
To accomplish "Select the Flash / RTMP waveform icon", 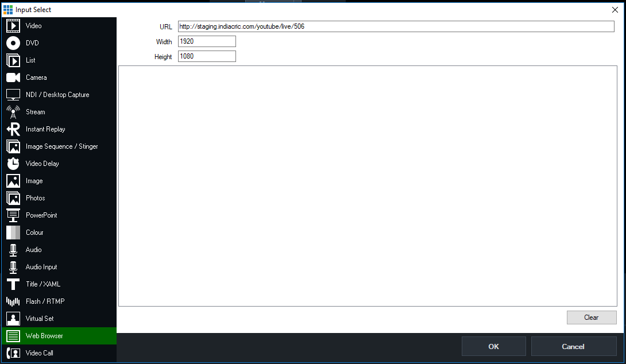I will tap(13, 301).
